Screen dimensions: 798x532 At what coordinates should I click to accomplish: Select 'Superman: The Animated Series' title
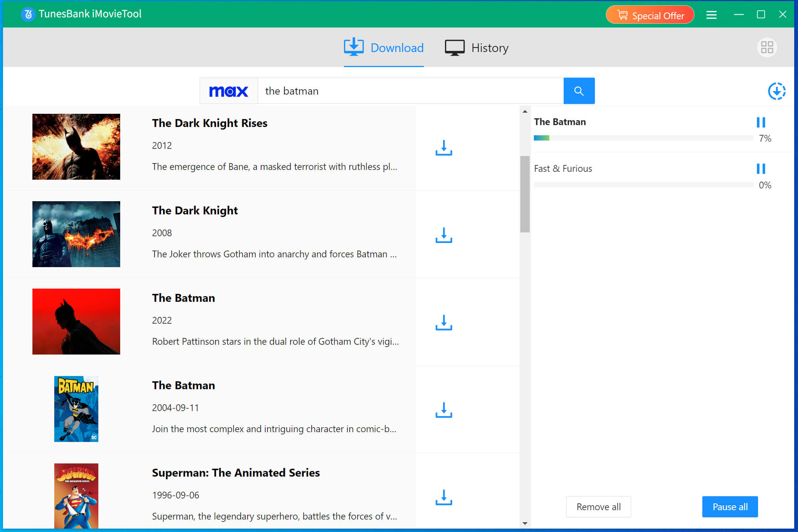[x=236, y=473]
